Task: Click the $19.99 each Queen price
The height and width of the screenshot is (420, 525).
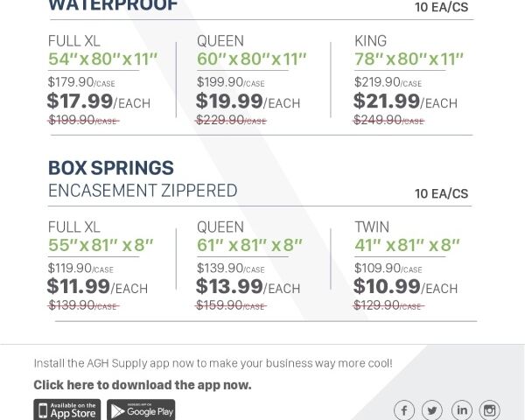Action: click(248, 101)
